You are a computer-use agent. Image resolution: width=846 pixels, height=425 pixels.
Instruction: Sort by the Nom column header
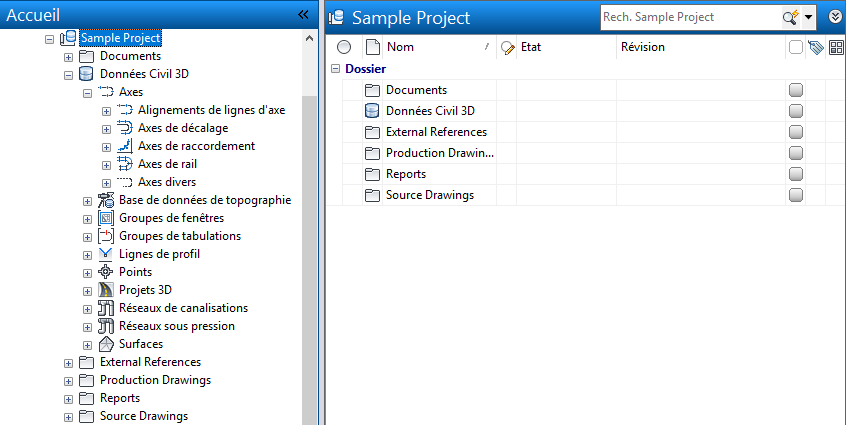point(430,47)
